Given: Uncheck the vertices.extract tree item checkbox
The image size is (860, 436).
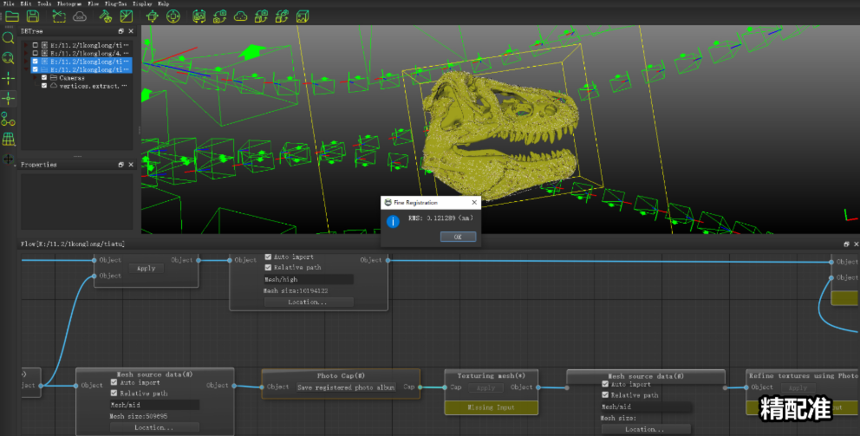Looking at the screenshot, I should [x=44, y=86].
